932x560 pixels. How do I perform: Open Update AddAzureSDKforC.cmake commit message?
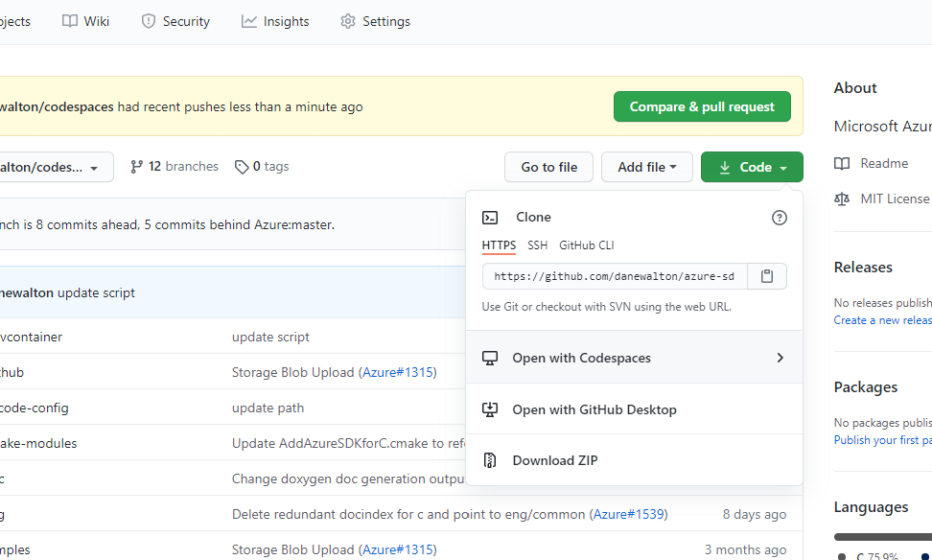(348, 443)
